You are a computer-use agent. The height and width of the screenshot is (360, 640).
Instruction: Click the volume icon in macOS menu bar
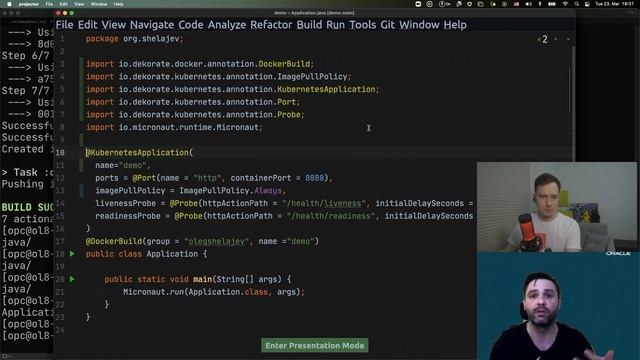pos(529,4)
